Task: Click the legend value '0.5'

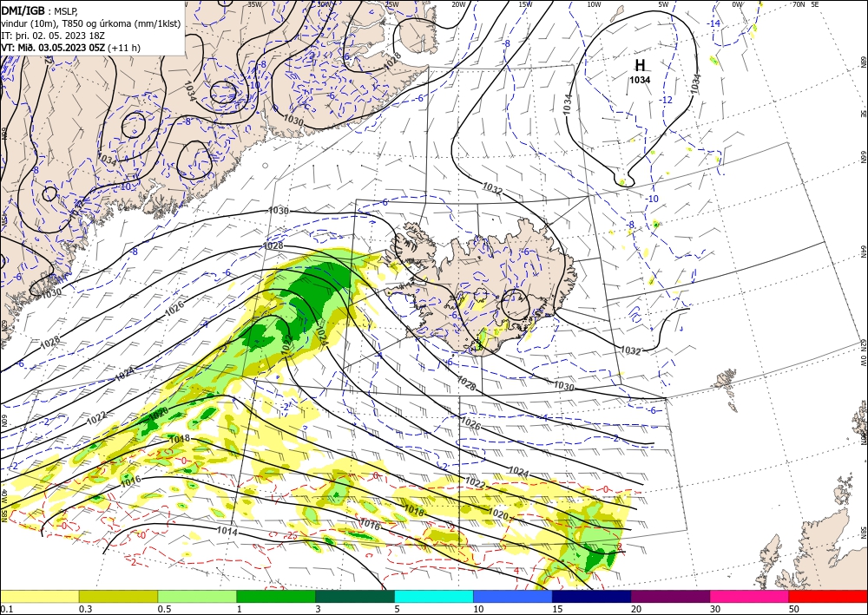Action: pos(164,609)
